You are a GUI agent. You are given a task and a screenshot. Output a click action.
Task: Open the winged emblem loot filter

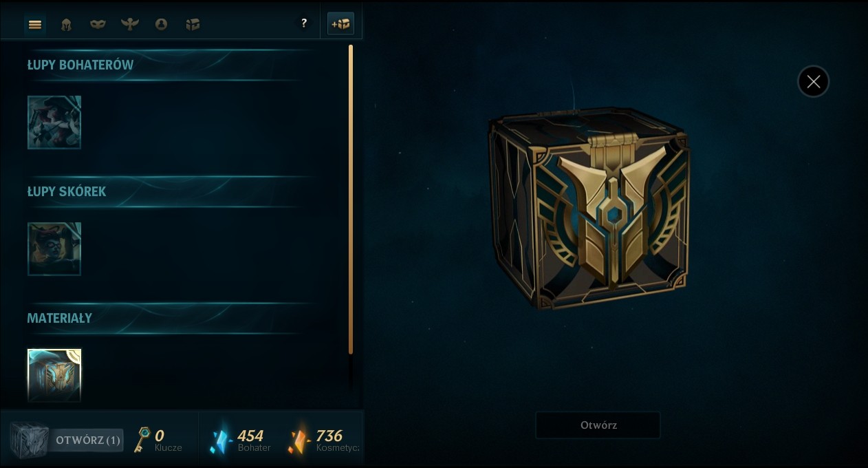(x=129, y=25)
